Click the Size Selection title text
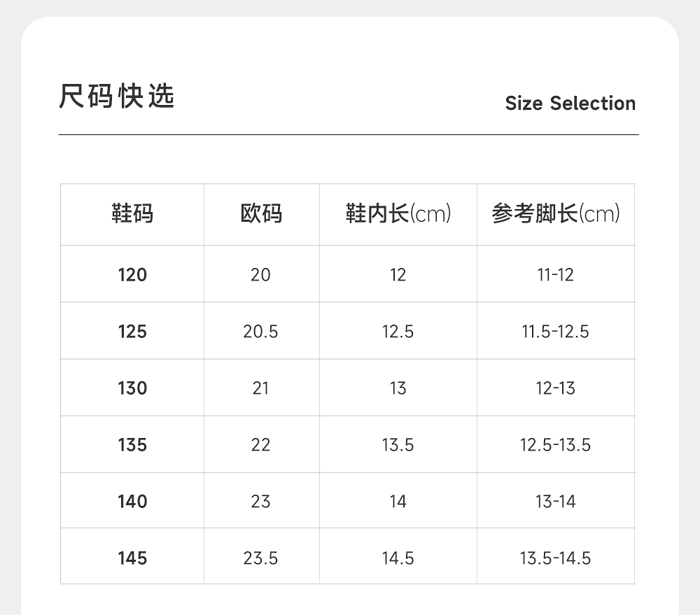The image size is (700, 615). (x=570, y=104)
